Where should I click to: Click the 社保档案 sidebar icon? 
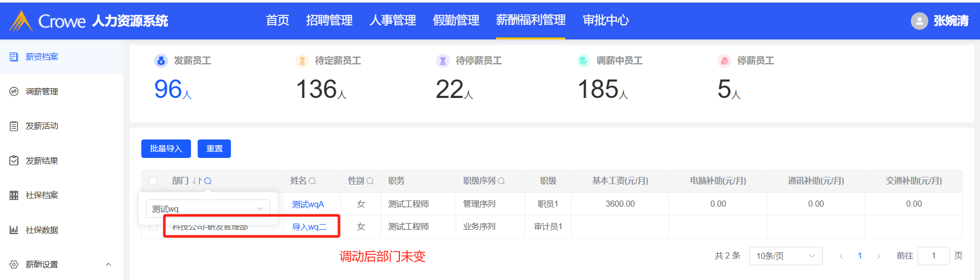point(14,195)
